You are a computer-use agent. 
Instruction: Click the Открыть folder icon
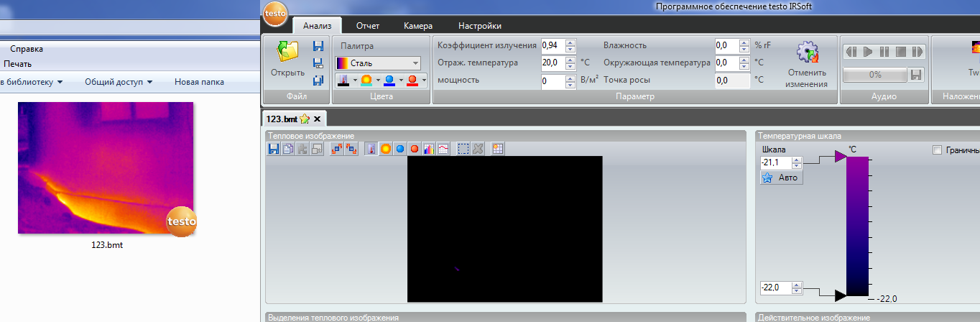coord(287,52)
